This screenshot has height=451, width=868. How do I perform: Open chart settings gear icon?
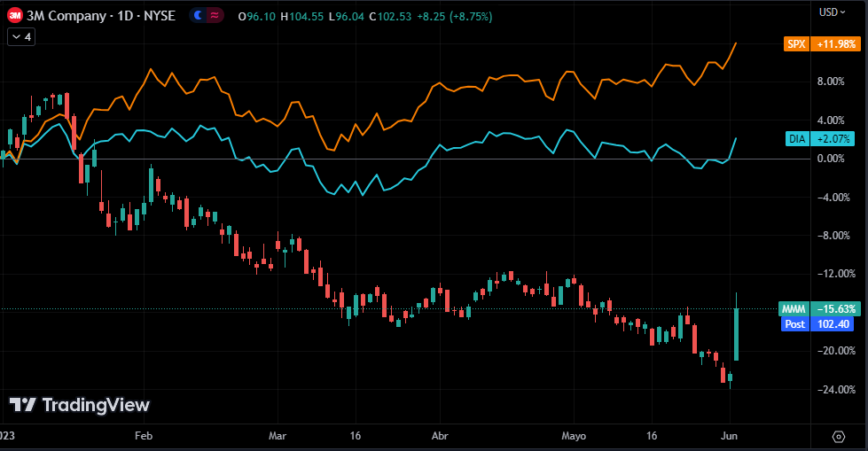point(839,437)
